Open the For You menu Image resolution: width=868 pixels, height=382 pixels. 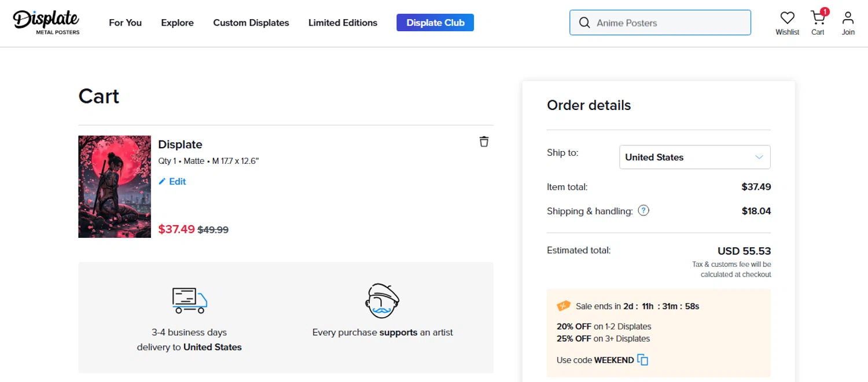point(125,23)
